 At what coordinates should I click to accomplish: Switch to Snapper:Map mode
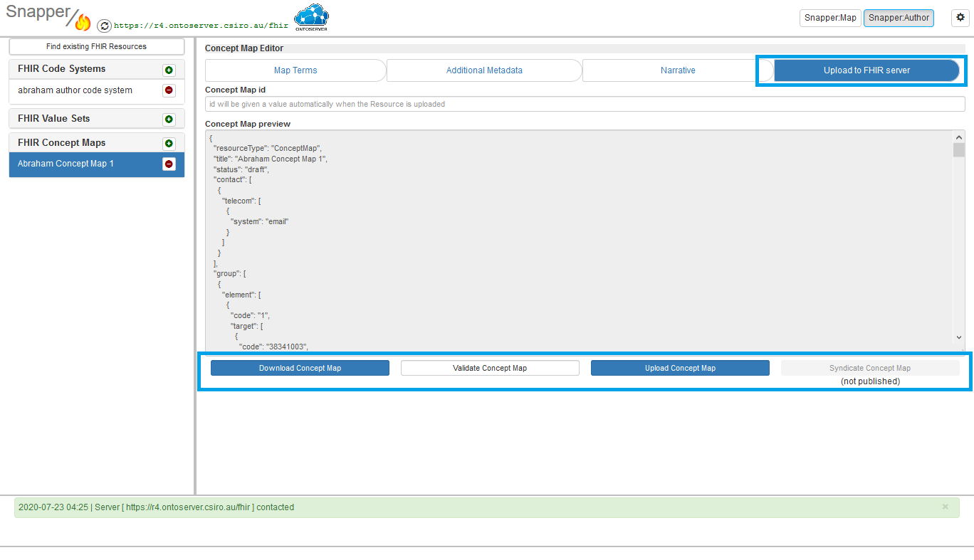coord(830,18)
